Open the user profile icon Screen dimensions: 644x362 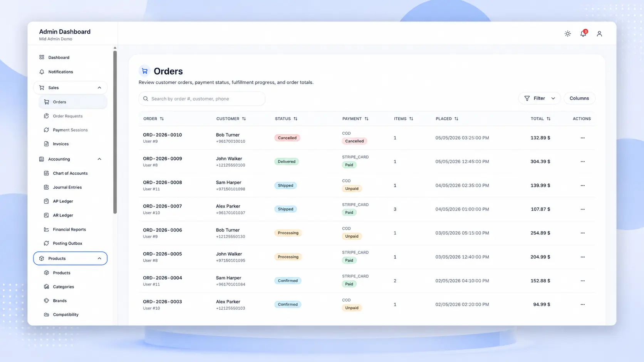[599, 34]
